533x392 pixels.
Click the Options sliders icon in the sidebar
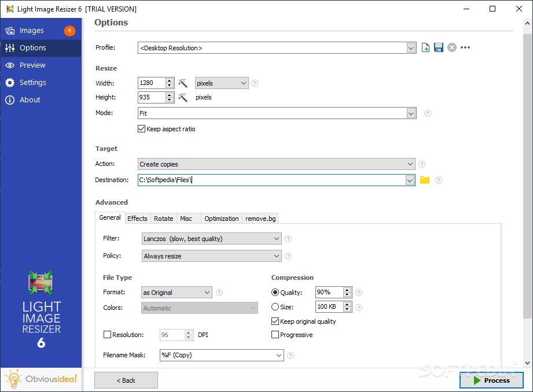pyautogui.click(x=10, y=48)
